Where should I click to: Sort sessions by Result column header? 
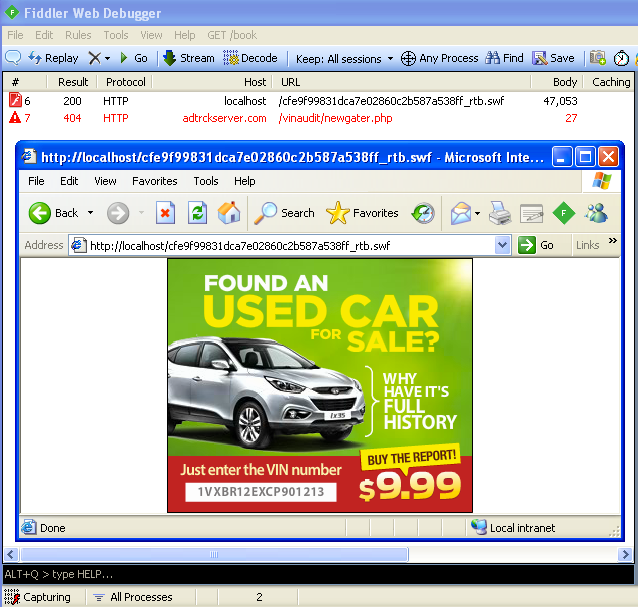73,82
